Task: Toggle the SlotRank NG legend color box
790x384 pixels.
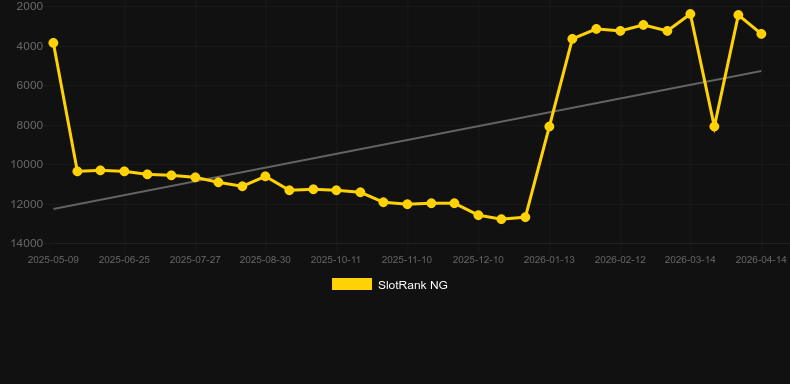Action: point(352,284)
